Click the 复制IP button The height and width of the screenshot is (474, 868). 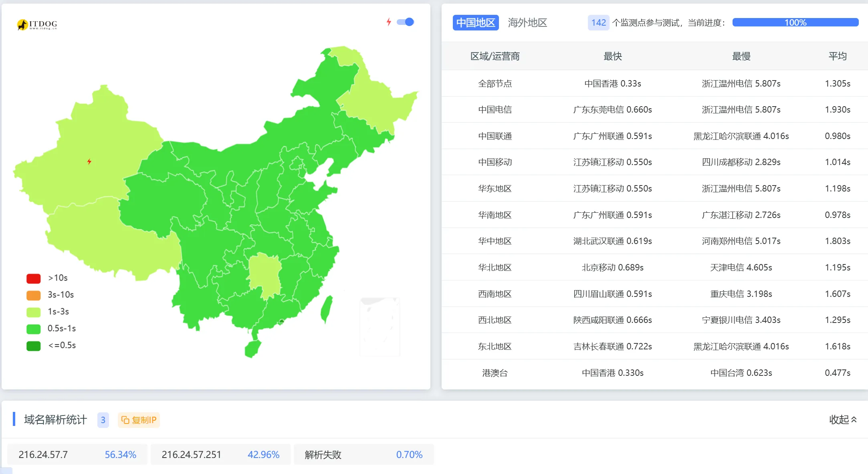[x=139, y=420]
